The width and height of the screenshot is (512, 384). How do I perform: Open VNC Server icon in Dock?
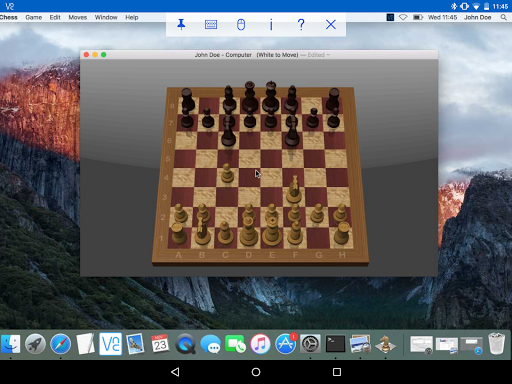110,344
